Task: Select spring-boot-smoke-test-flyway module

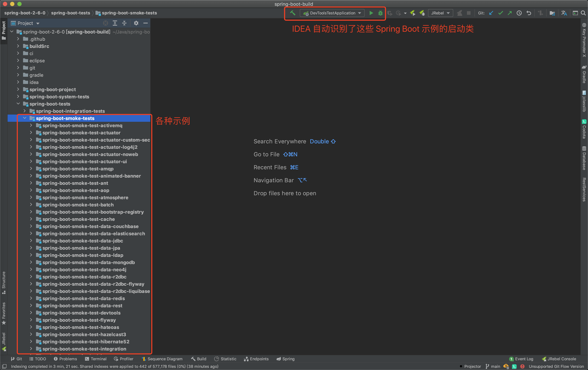Action: click(x=79, y=320)
